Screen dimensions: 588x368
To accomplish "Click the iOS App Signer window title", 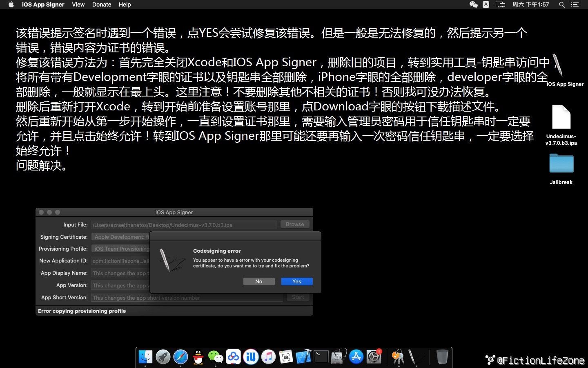I will coord(174,212).
